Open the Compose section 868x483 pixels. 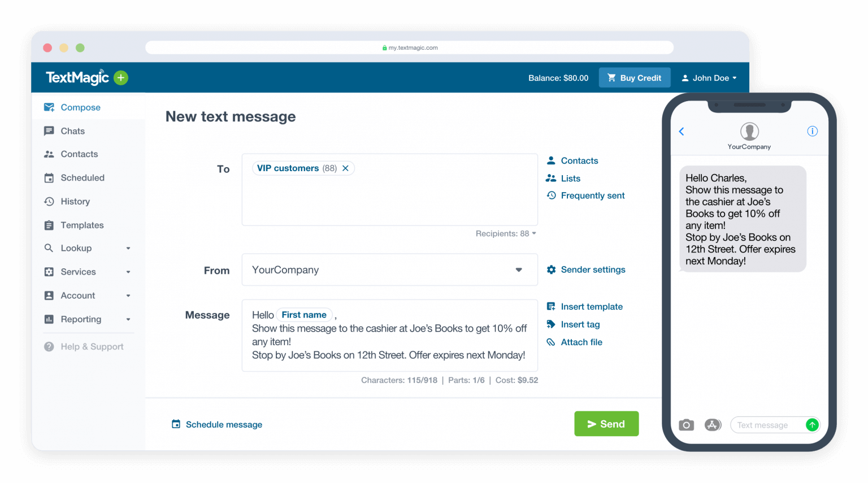(80, 107)
